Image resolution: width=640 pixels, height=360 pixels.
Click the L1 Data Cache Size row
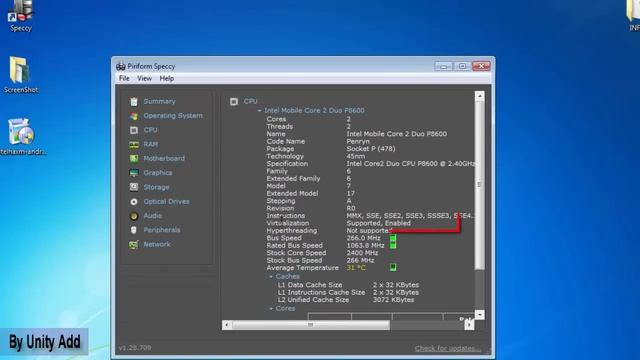point(348,285)
